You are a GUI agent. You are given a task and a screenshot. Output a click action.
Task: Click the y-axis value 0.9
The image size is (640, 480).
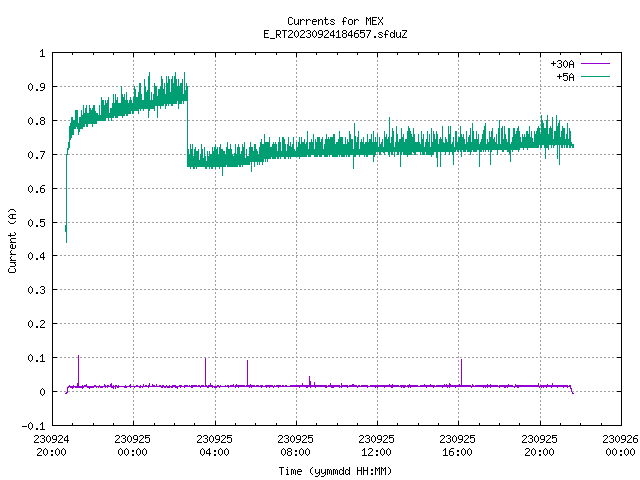click(36, 87)
